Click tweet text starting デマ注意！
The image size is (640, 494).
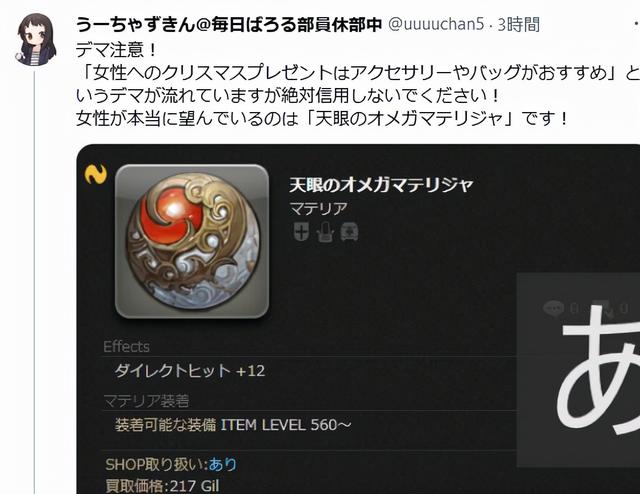[116, 50]
